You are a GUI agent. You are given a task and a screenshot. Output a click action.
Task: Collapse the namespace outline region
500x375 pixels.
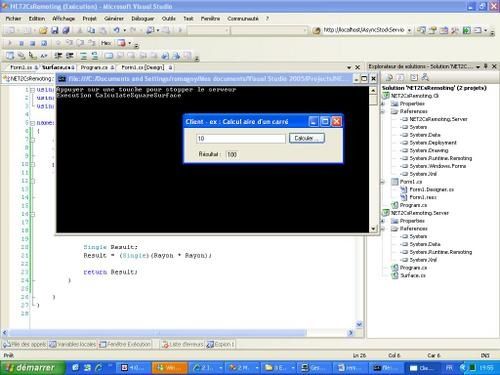(32, 123)
